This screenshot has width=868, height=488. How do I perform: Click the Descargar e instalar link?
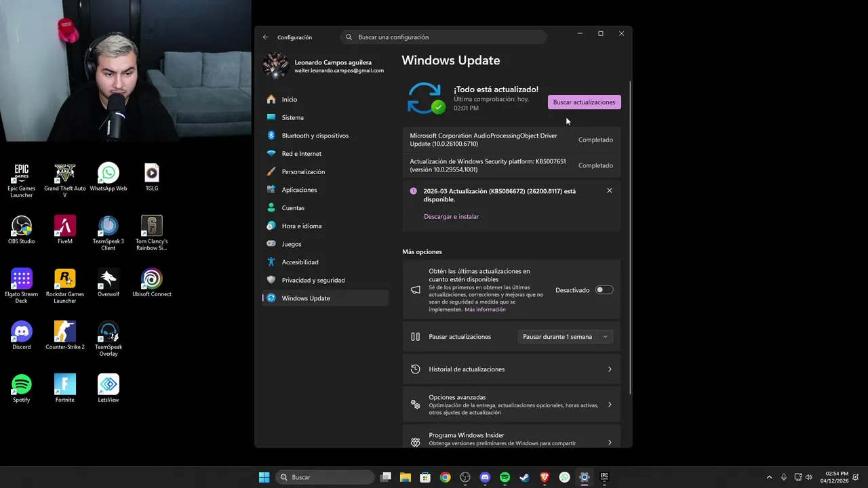(x=451, y=217)
